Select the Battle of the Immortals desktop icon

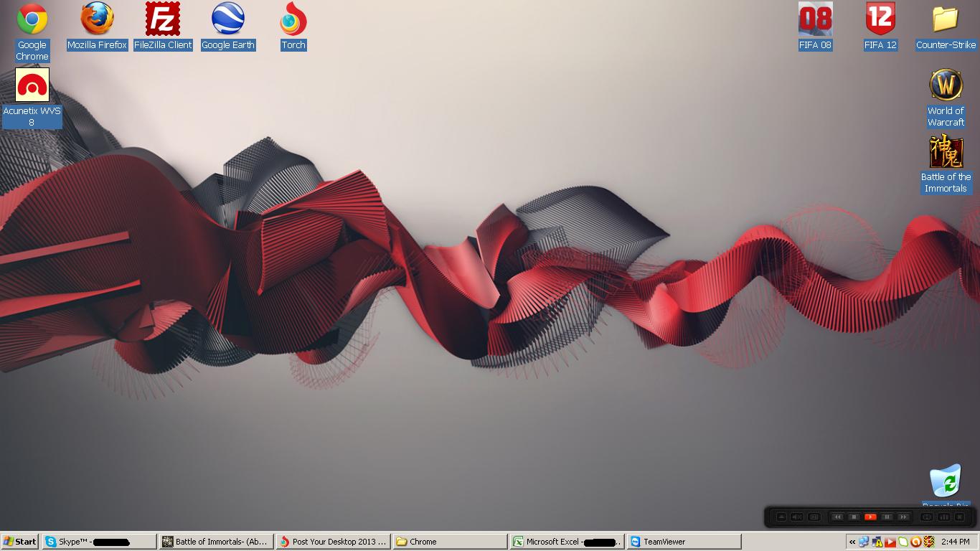pos(946,151)
